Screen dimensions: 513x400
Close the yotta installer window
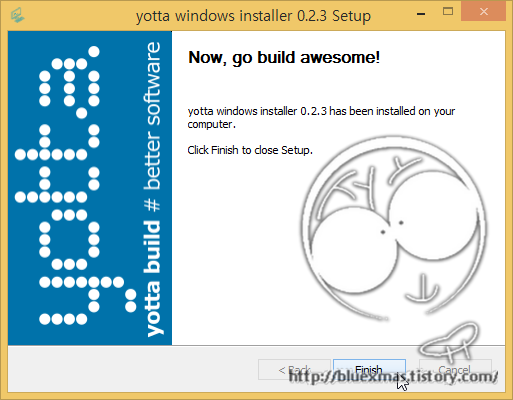tap(484, 12)
